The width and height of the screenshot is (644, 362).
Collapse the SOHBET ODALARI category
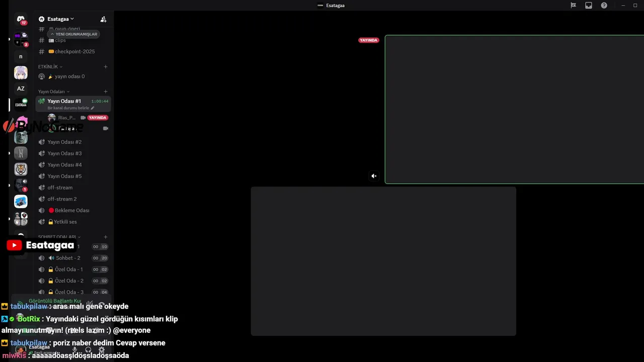pos(59,237)
